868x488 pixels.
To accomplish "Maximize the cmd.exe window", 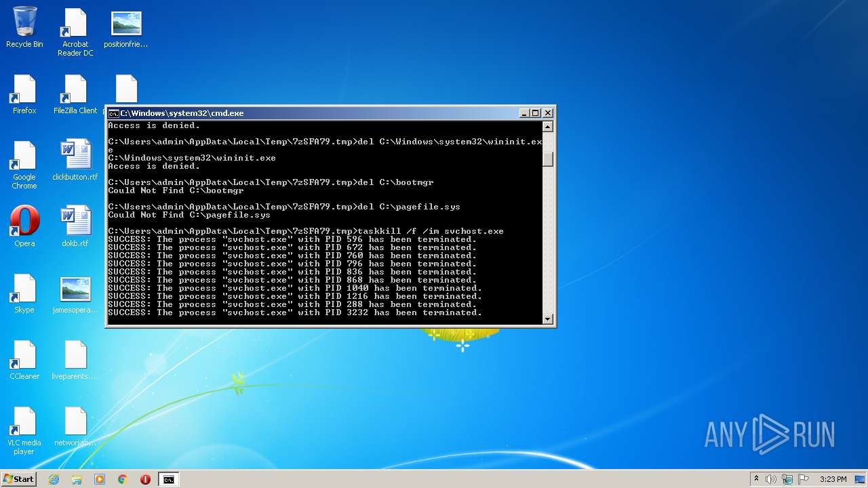I will 536,113.
